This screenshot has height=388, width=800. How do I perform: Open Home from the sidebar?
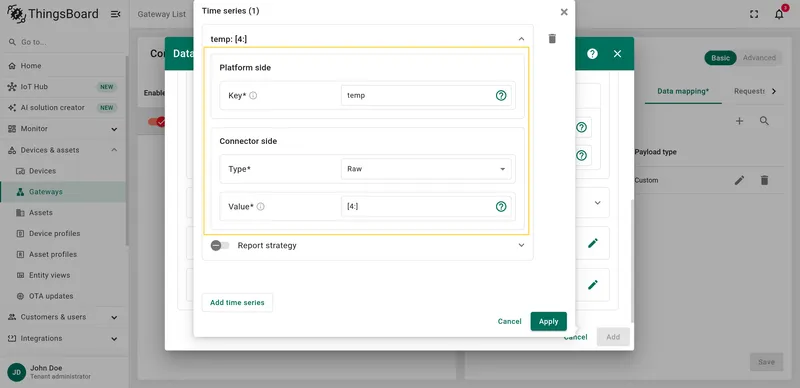(63, 66)
